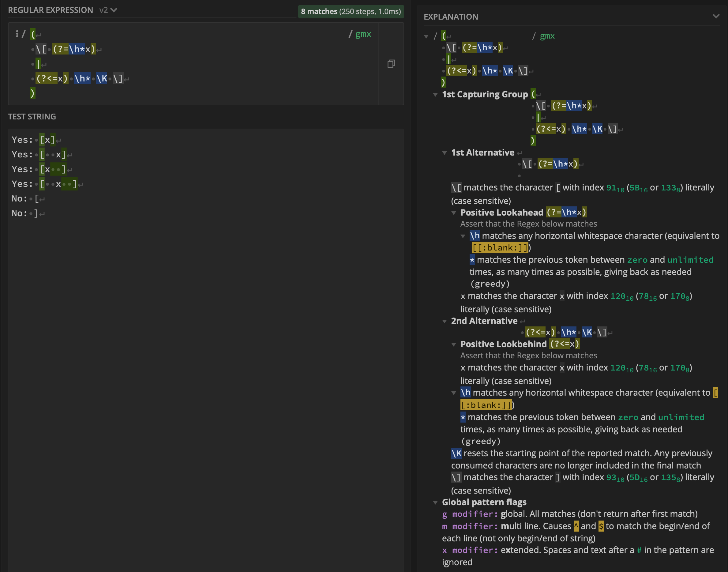The width and height of the screenshot is (728, 572).
Task: Collapse the Positive Lookbehind explanation node
Action: click(454, 344)
